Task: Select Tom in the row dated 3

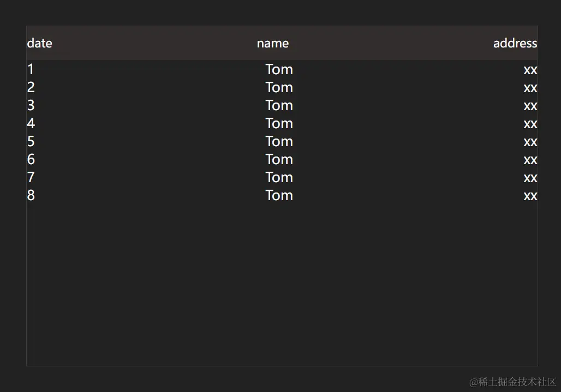Action: (279, 105)
